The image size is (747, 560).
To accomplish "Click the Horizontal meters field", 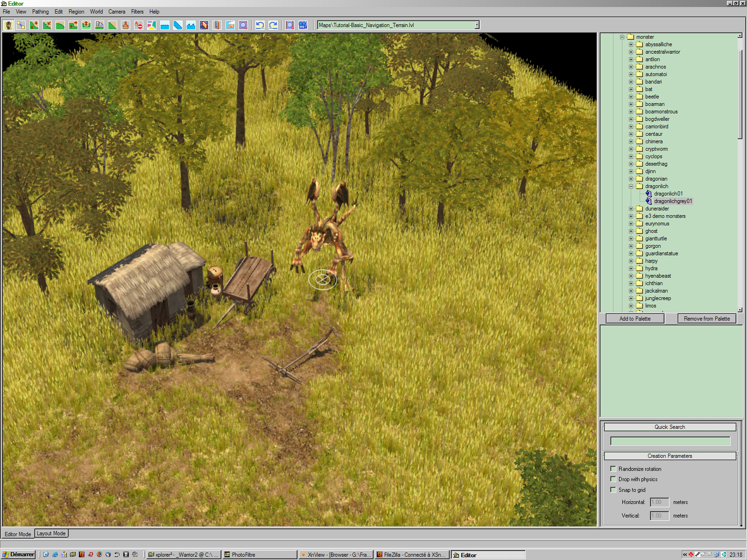I will (659, 502).
